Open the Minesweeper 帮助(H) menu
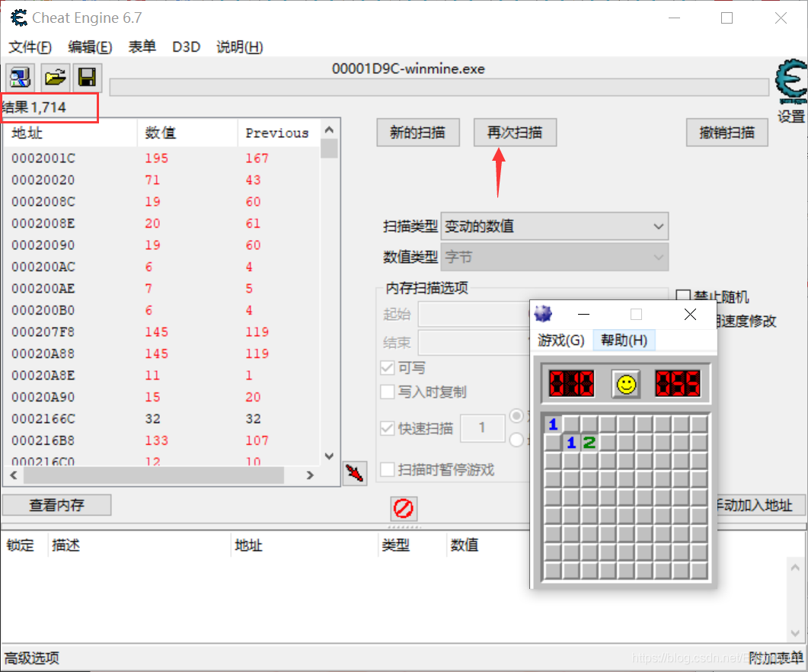 [x=624, y=341]
